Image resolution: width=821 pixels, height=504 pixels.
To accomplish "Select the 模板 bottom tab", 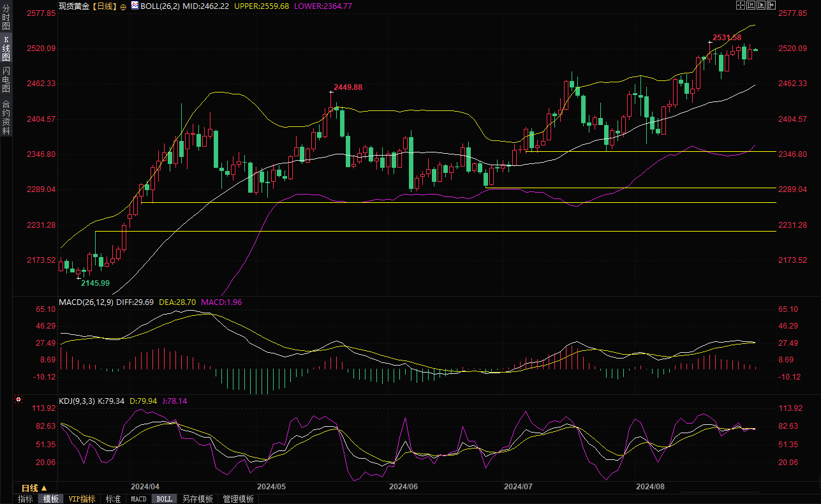I will pos(50,499).
